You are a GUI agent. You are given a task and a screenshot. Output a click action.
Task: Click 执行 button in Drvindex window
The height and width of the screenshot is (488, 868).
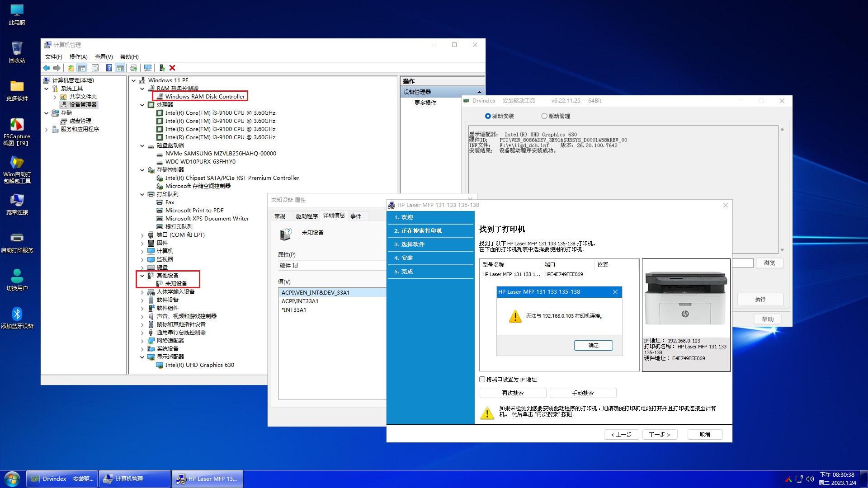[760, 299]
